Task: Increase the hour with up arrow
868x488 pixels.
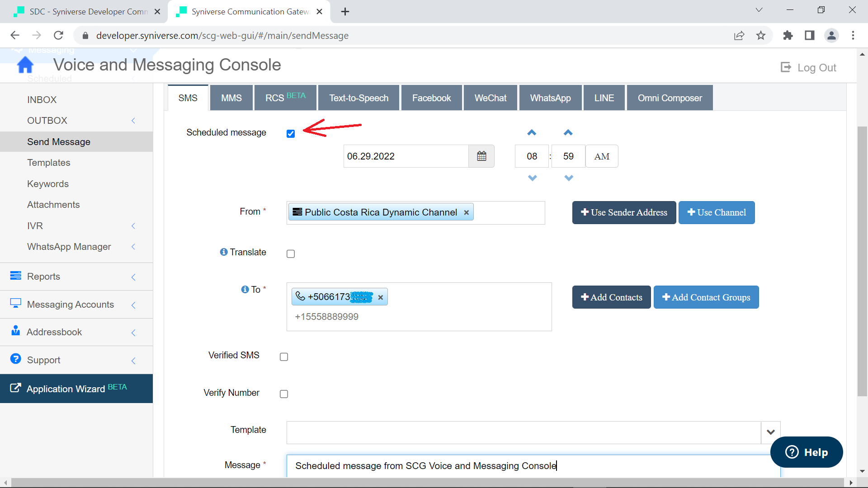Action: [x=532, y=132]
